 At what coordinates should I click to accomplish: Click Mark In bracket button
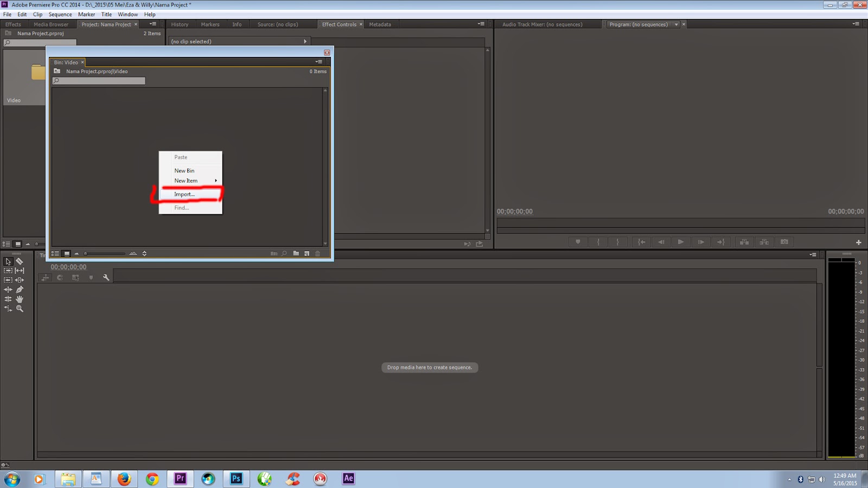coord(598,242)
